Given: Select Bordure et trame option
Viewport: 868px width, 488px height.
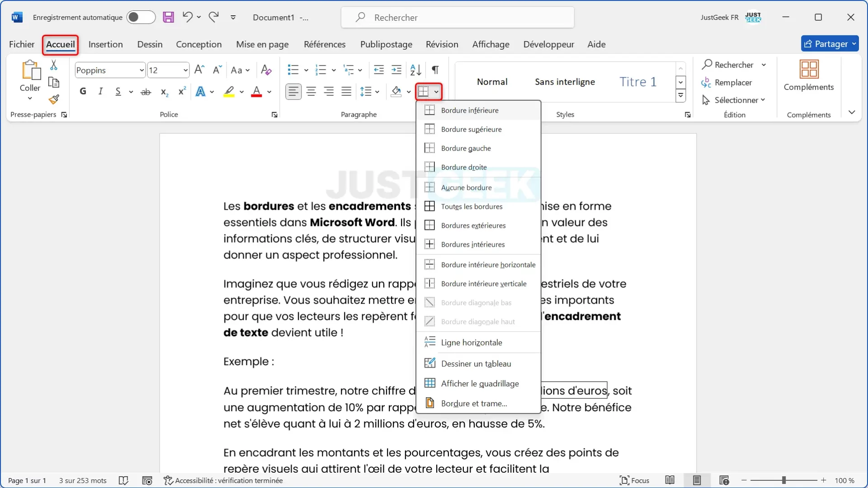Looking at the screenshot, I should (474, 403).
